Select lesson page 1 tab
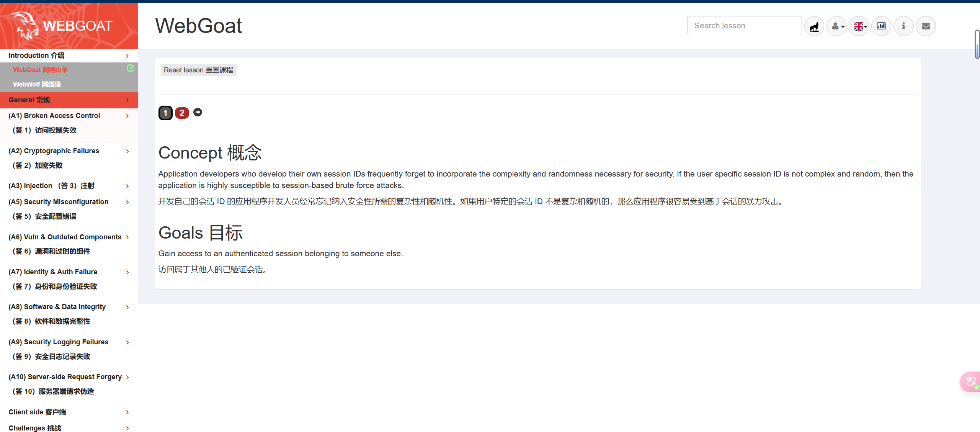The image size is (980, 432). point(165,113)
